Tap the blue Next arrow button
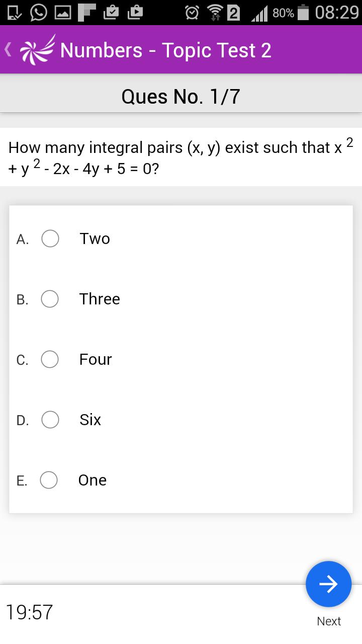362x644 pixels. (328, 584)
